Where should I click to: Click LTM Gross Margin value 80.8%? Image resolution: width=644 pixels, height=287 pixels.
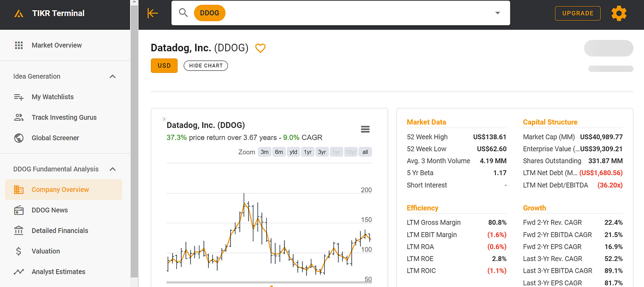[498, 222]
